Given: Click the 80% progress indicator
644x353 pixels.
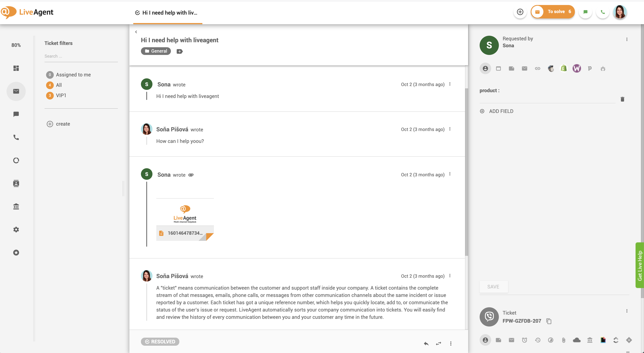Looking at the screenshot, I should (16, 45).
